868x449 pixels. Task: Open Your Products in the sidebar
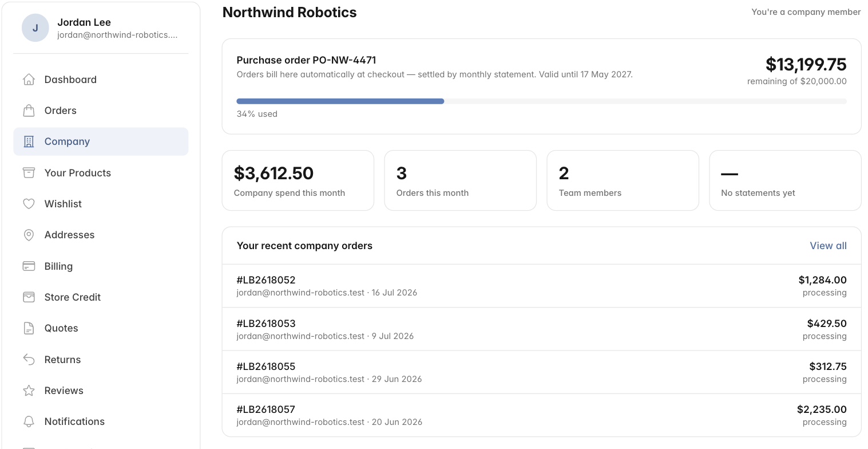[x=101, y=172]
